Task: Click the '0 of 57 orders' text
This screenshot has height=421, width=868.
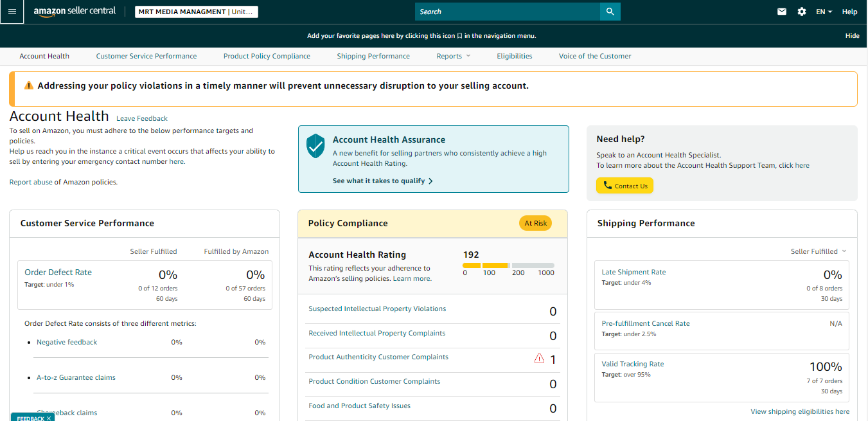Action: click(245, 289)
